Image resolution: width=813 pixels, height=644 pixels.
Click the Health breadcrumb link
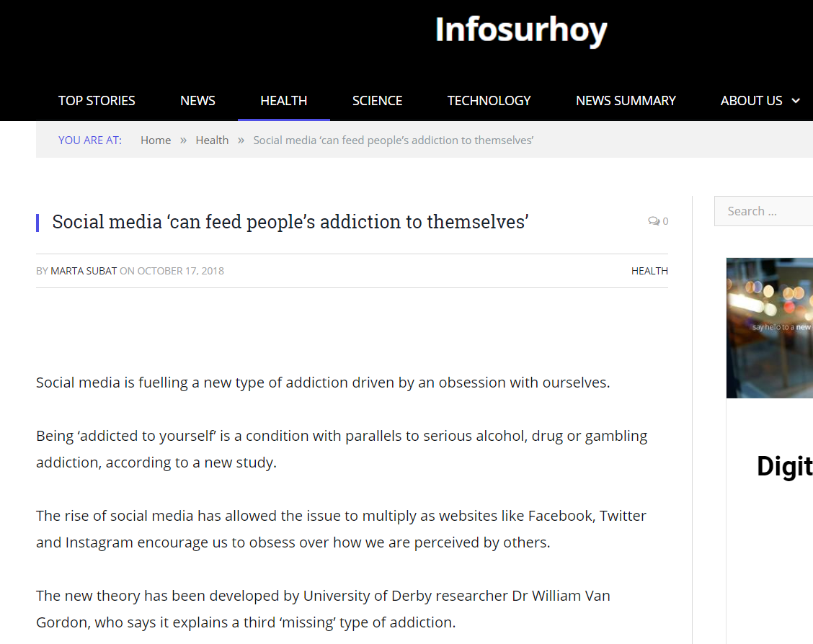(212, 140)
